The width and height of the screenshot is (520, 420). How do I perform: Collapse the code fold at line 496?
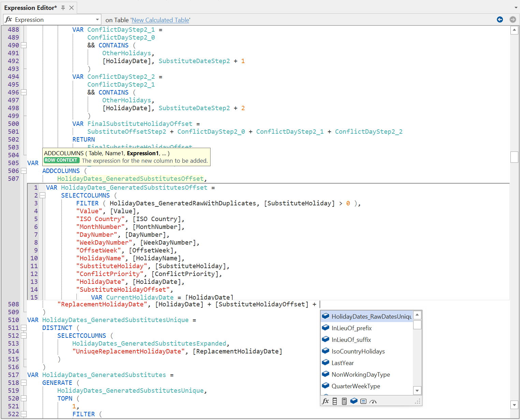coord(24,92)
